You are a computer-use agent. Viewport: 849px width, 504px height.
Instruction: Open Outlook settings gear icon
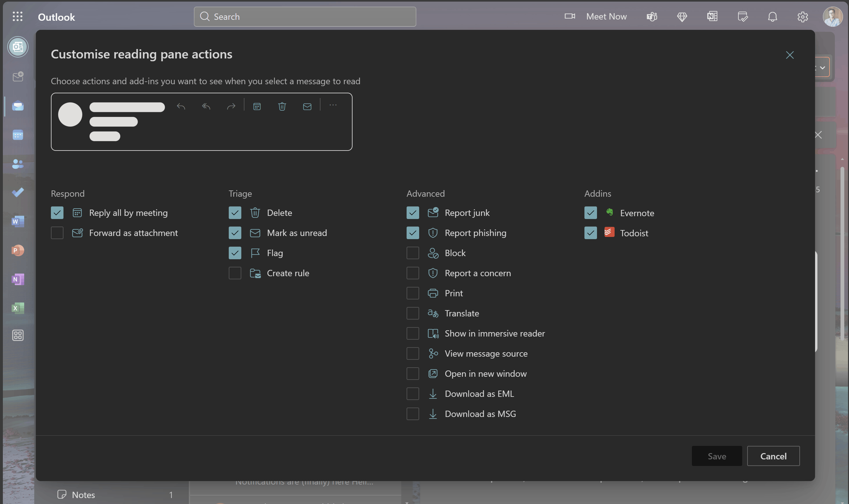point(802,17)
